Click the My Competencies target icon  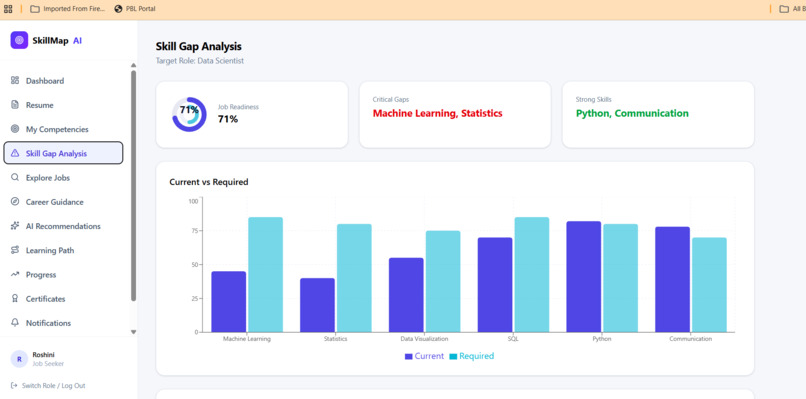[x=15, y=129]
